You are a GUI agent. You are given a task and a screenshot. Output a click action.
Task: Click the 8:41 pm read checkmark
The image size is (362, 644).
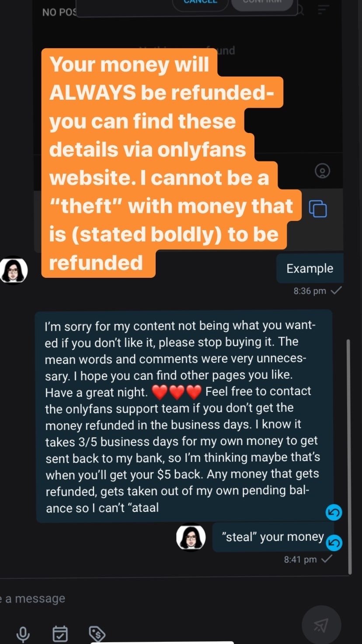tap(327, 559)
